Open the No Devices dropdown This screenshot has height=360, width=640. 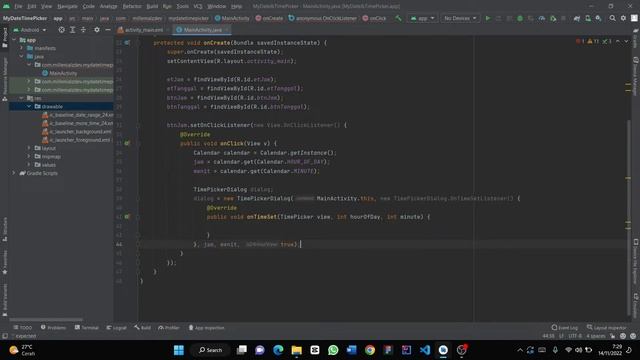tap(460, 18)
